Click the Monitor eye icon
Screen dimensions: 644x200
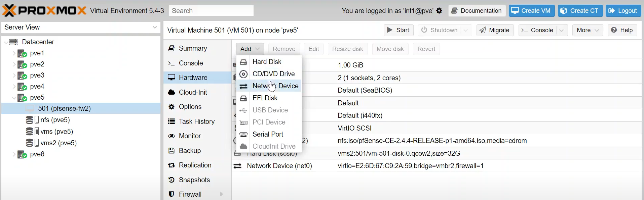(172, 136)
